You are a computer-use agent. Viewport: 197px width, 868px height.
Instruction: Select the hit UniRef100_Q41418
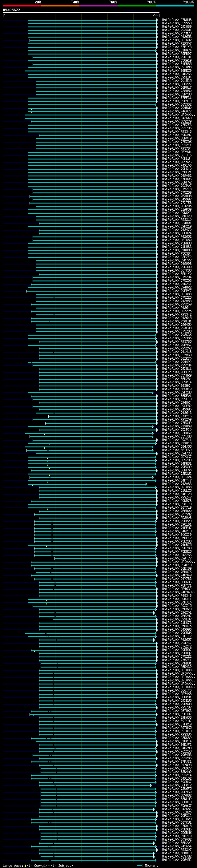[176, 352]
